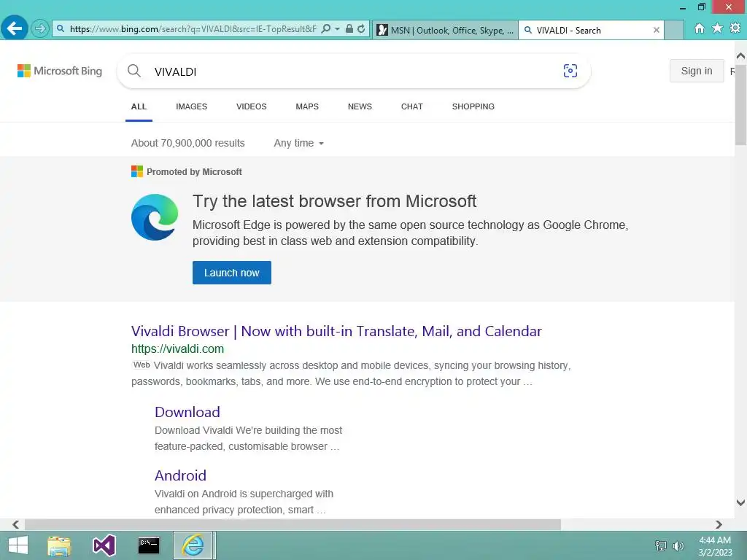Screen dimensions: 747x560
Task: Open the Android sublink
Action: 180,475
